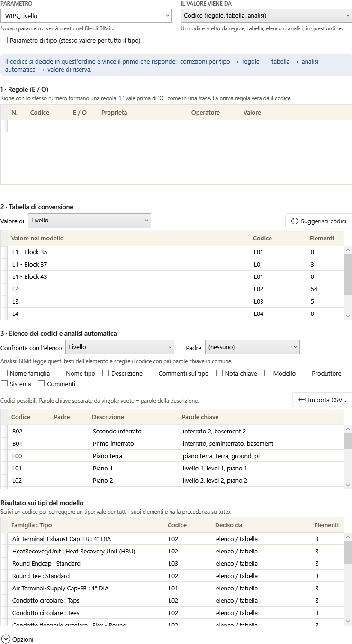Image resolution: width=352 pixels, height=644 pixels.
Task: Click the Deciso da column header
Action: tap(228, 525)
